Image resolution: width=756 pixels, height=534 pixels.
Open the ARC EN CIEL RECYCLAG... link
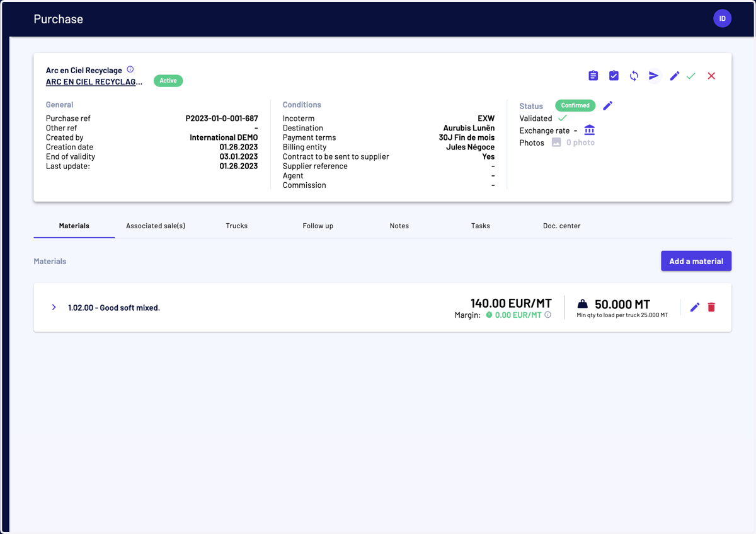click(94, 81)
